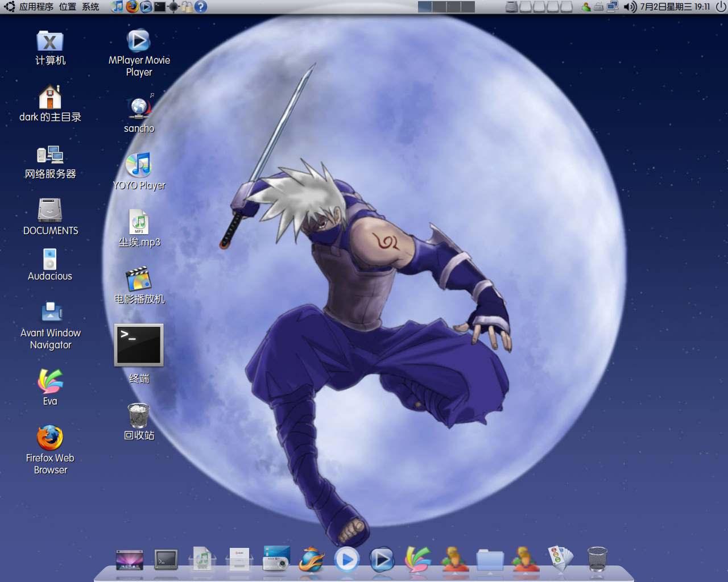Launch MPlayer from the dock
728x582 pixels.
click(x=382, y=560)
